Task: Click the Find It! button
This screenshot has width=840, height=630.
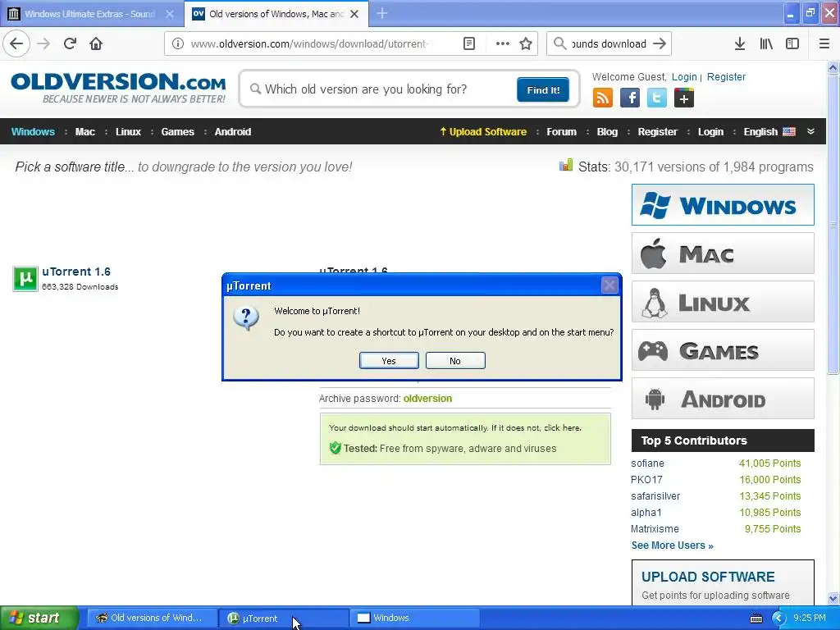Action: [x=543, y=89]
